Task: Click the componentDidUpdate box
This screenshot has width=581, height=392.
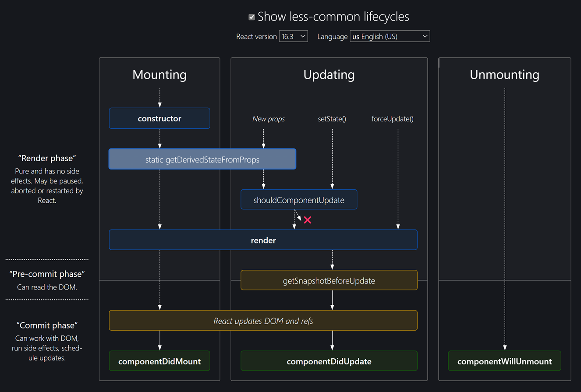Action: click(x=329, y=361)
